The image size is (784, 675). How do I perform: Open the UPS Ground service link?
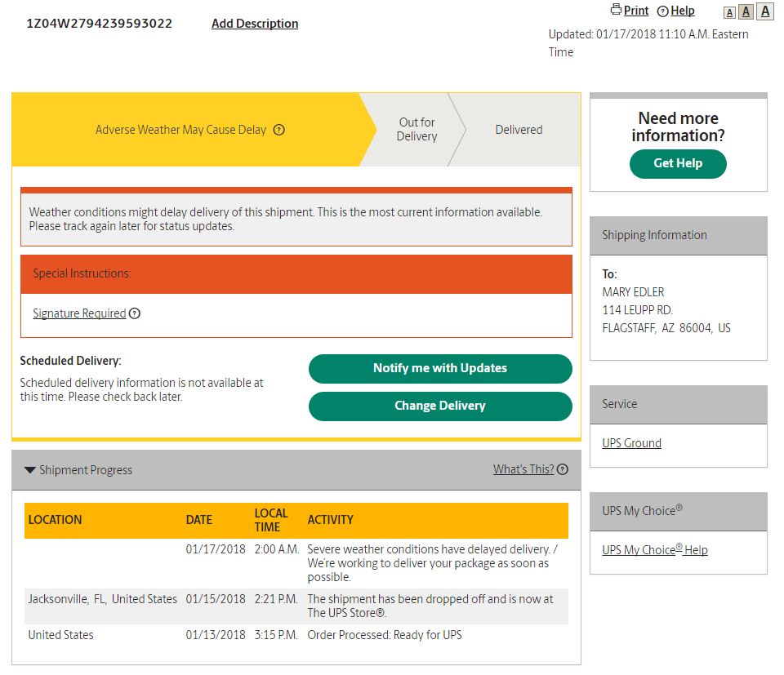click(x=631, y=443)
